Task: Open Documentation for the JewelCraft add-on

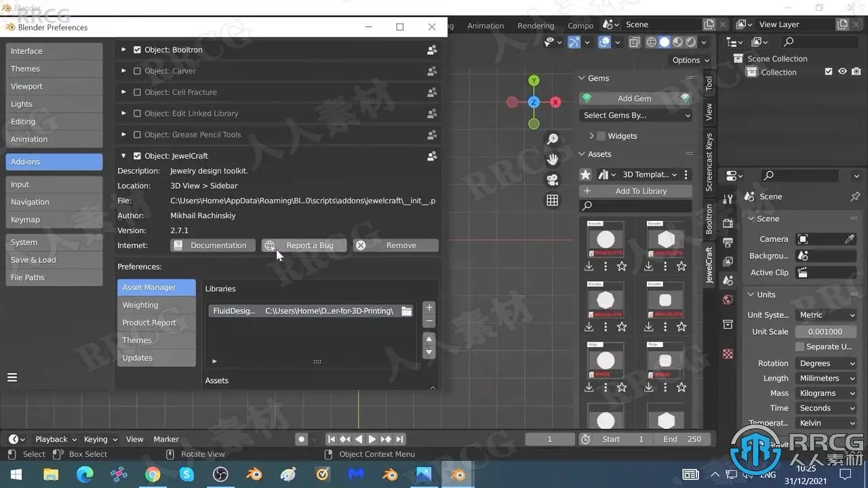Action: pos(213,245)
